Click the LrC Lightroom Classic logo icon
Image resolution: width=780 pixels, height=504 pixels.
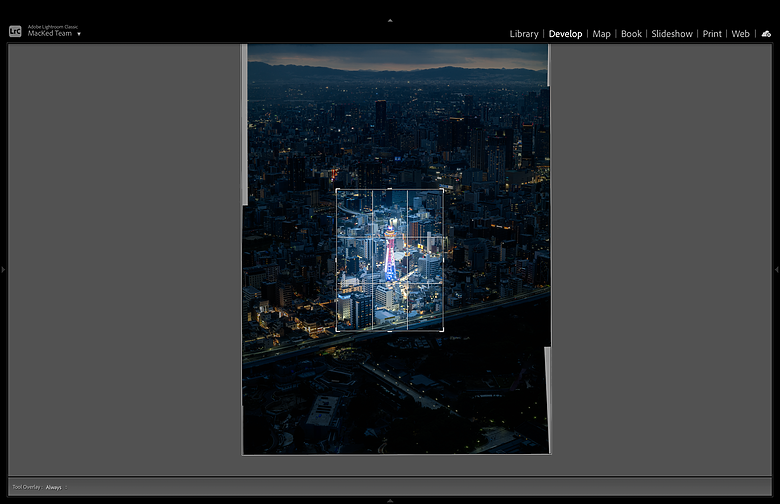point(15,31)
